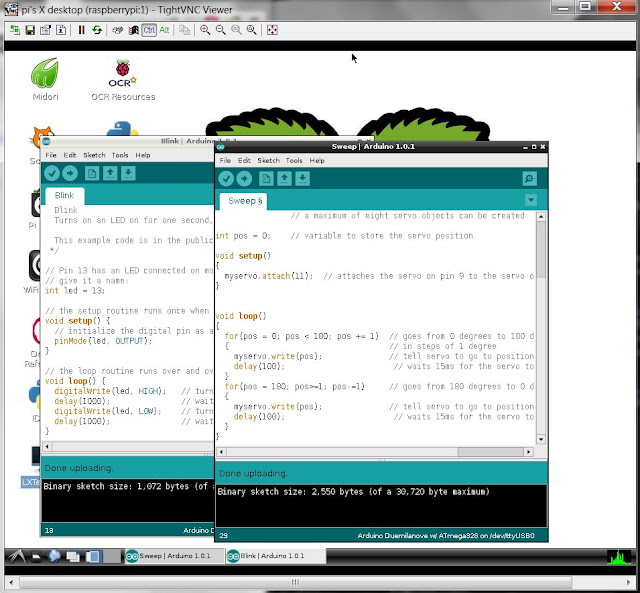Click the Zoom out magnifier in TightVNC toolbar
The height and width of the screenshot is (593, 640).
tap(221, 30)
